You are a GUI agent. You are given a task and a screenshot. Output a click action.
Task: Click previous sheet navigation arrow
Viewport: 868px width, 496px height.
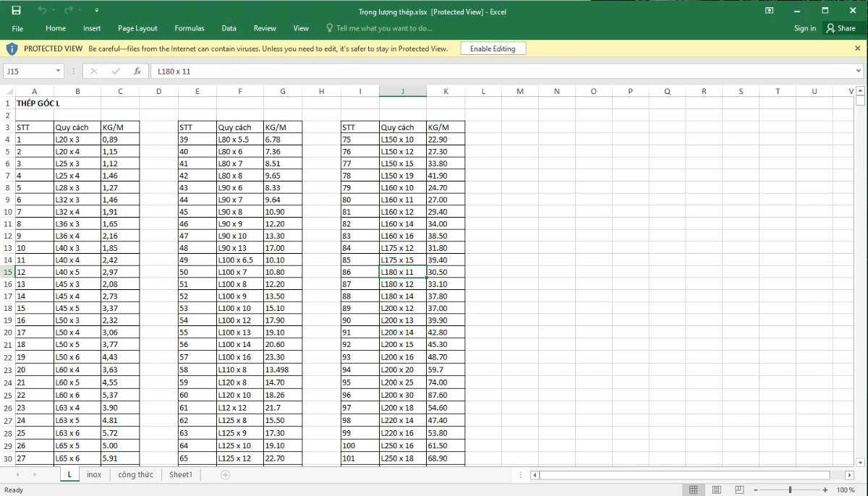[x=17, y=474]
